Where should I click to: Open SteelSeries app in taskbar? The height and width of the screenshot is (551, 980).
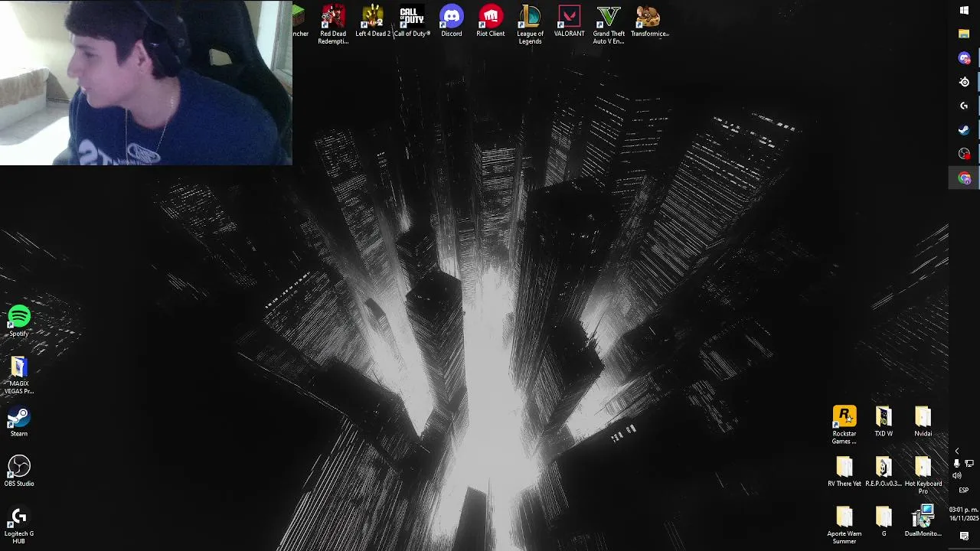coord(964,82)
